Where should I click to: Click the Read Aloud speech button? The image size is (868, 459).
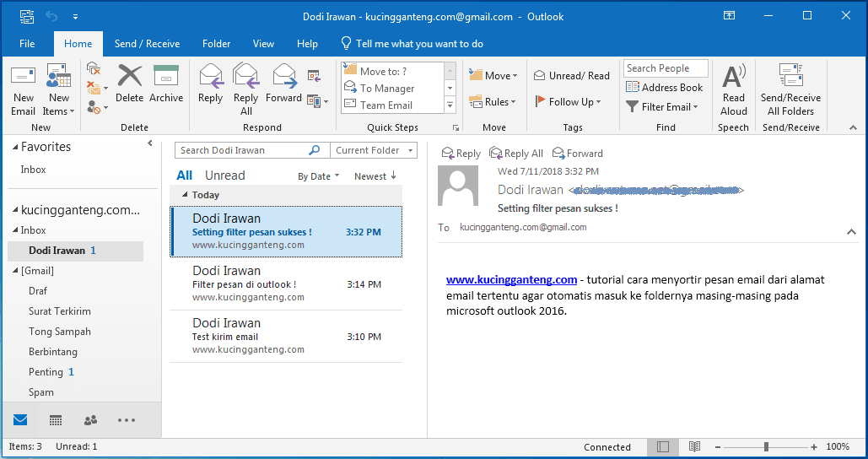click(734, 89)
